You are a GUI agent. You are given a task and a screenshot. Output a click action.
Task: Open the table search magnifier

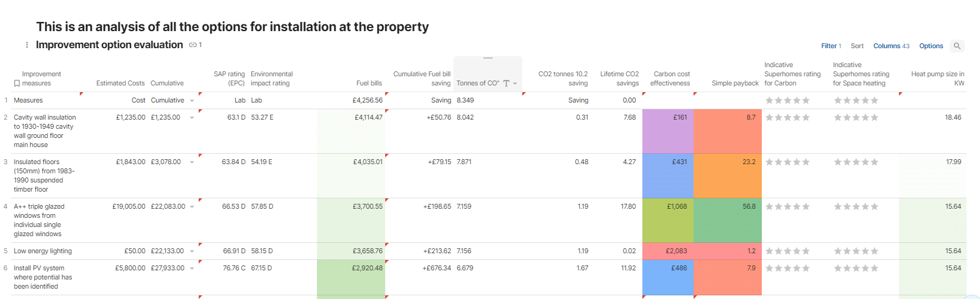(957, 46)
